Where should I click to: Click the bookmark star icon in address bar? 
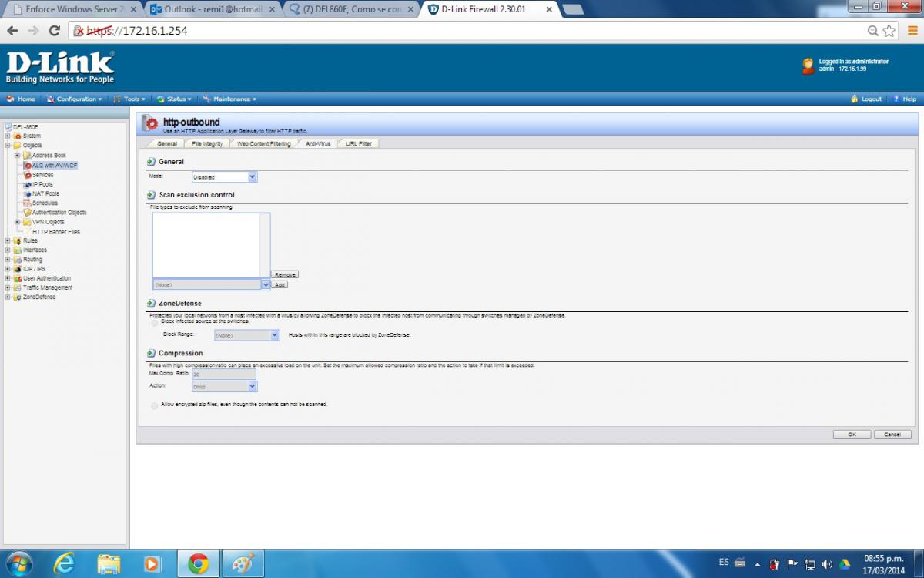tap(889, 31)
